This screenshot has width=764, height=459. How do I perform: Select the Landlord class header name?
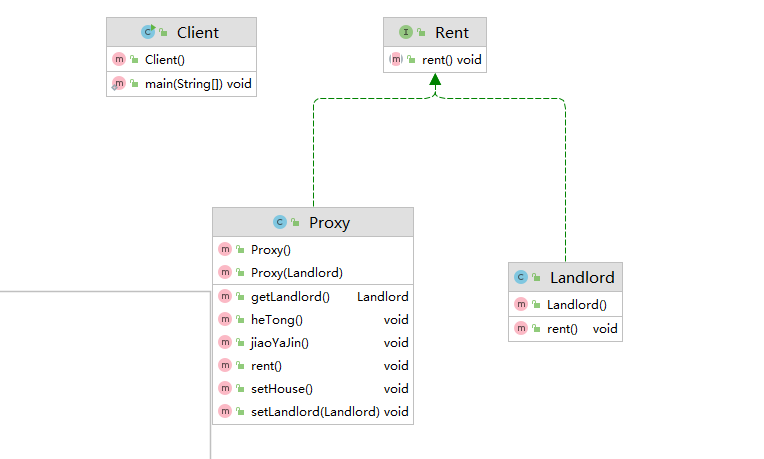[582, 277]
